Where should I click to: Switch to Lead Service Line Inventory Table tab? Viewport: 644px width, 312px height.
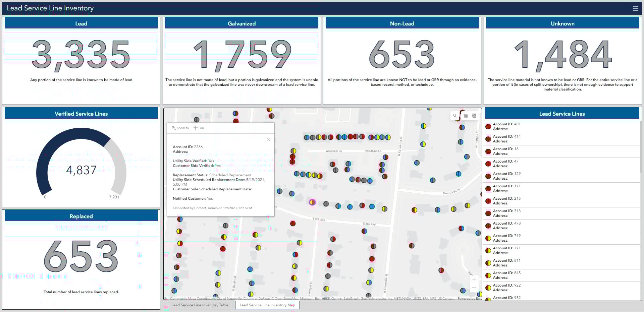[200, 305]
